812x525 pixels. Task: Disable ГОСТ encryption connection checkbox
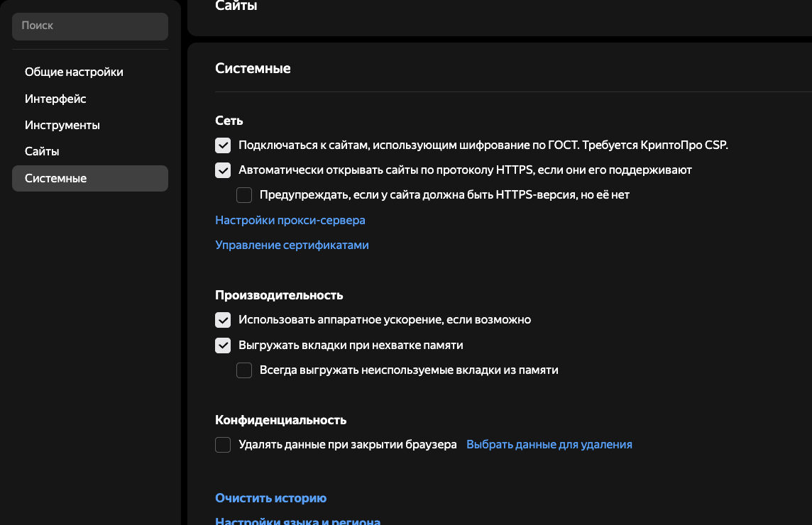click(223, 145)
